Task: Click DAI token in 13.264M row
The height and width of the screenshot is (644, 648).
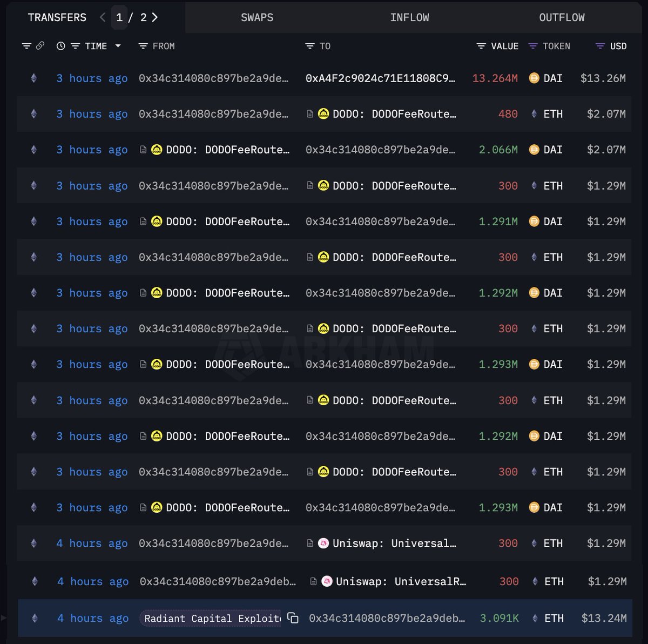Action: 553,78
